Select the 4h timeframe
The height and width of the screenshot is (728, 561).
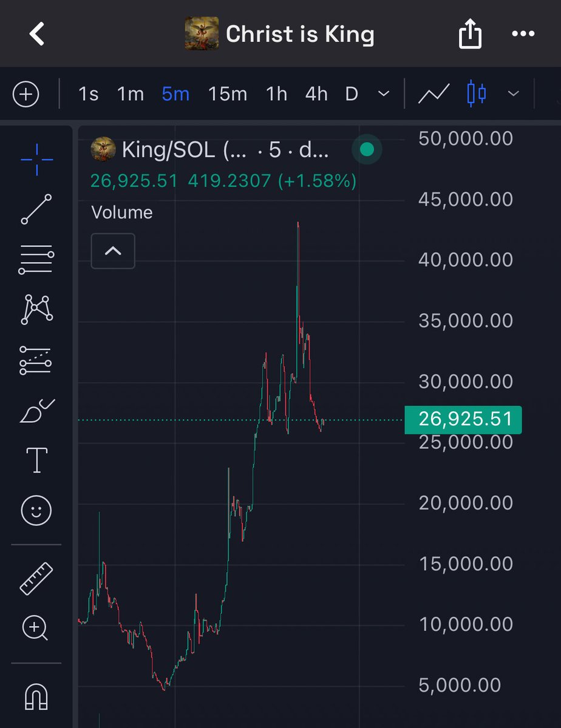(316, 94)
